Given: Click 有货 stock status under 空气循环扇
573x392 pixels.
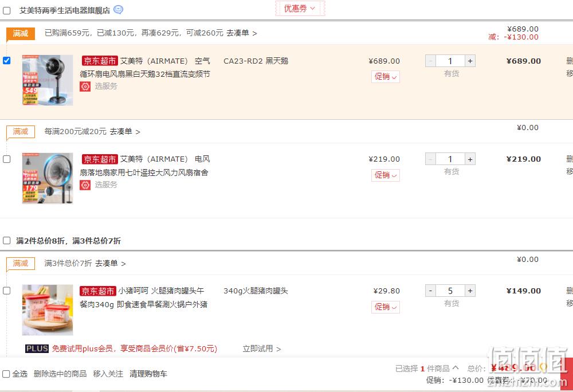Looking at the screenshot, I should click(x=452, y=73).
